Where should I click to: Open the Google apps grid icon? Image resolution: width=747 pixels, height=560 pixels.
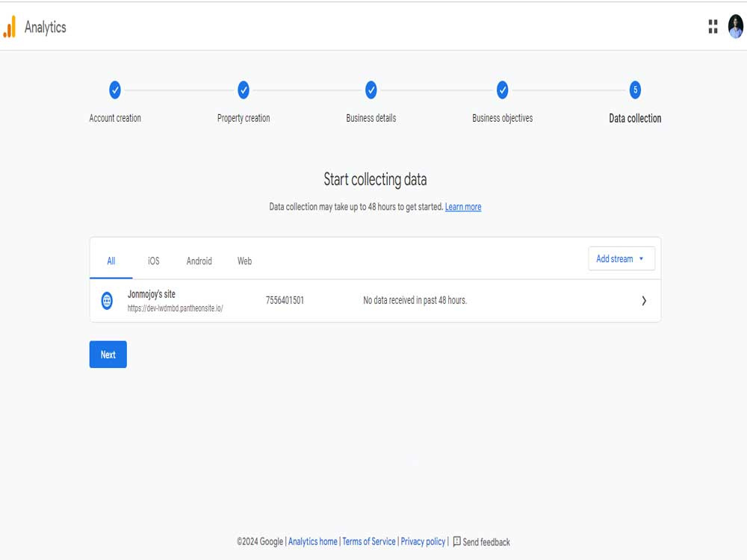[x=713, y=27]
